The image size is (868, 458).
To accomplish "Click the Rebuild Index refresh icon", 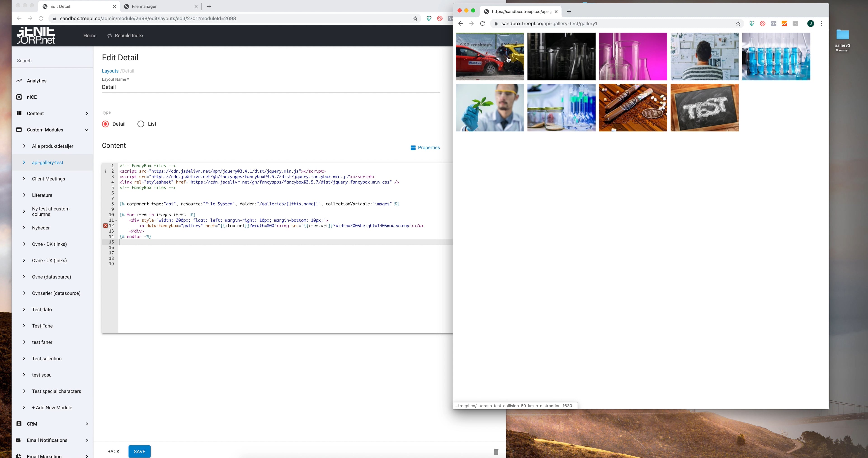I will 109,36.
